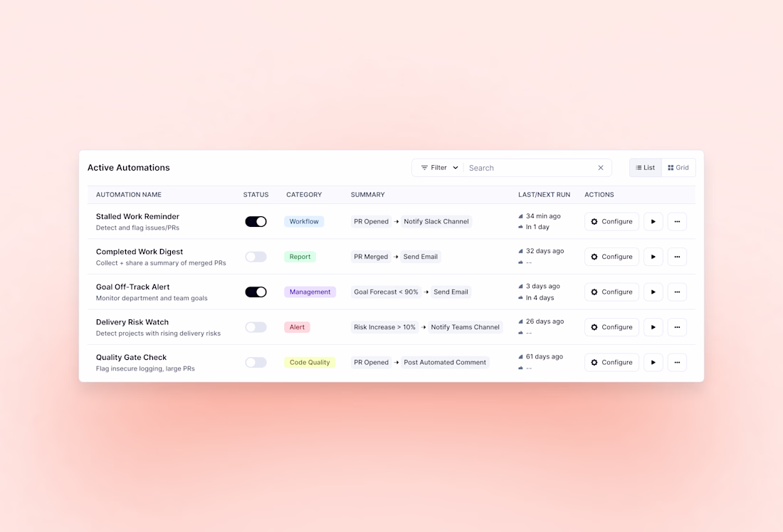
Task: Select the Code Quality category tag
Action: coord(310,362)
